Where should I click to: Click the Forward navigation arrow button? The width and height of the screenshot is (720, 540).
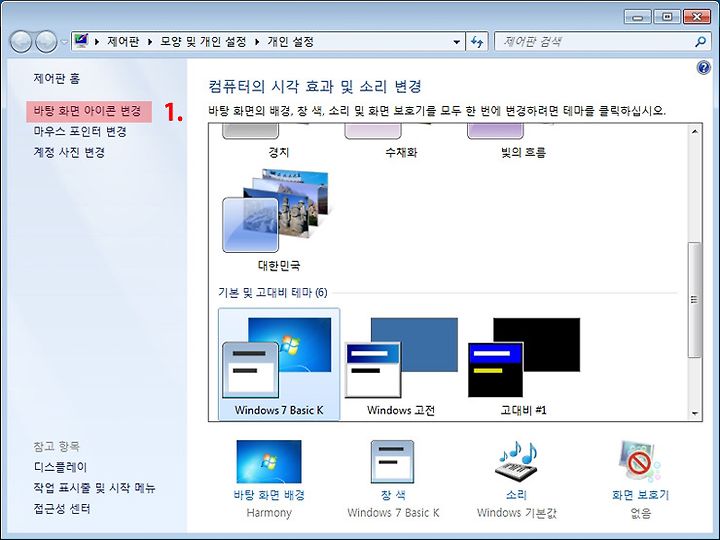click(x=46, y=42)
